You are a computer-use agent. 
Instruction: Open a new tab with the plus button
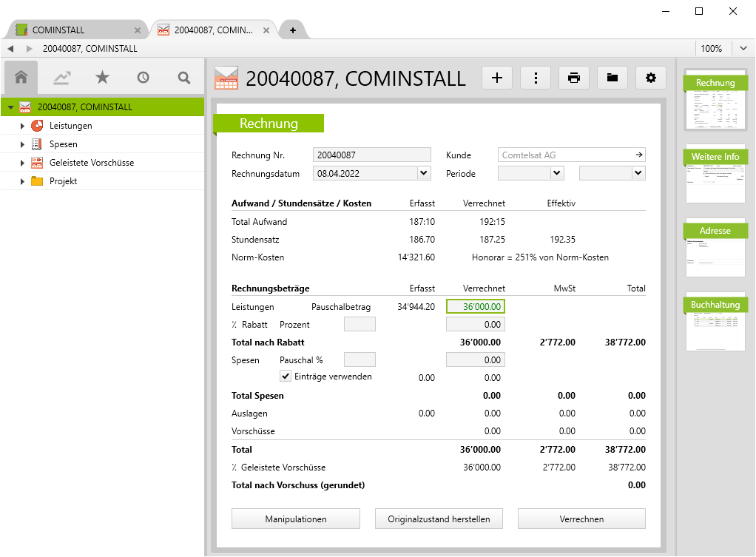click(291, 30)
